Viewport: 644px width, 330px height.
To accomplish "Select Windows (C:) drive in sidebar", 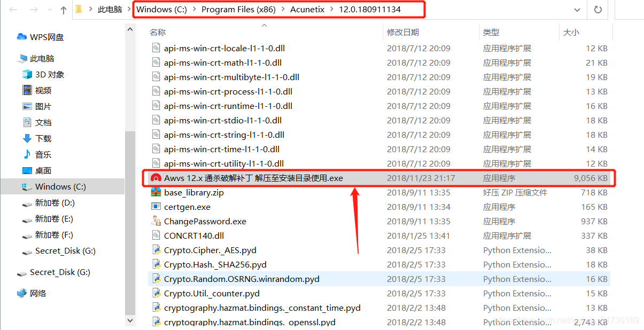I will point(62,186).
